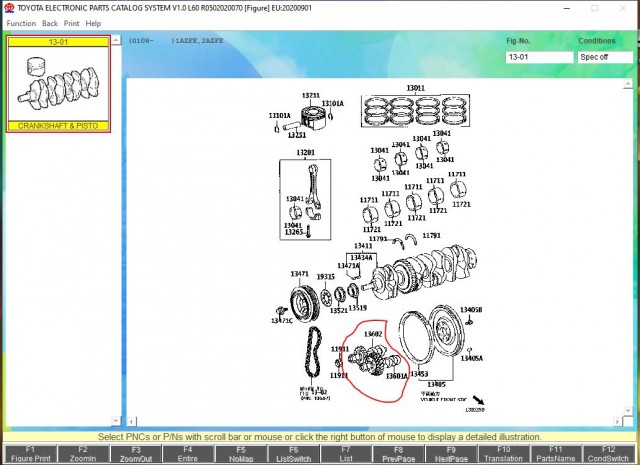
Task: Click the Toyota app icon in title bar
Action: click(9, 8)
